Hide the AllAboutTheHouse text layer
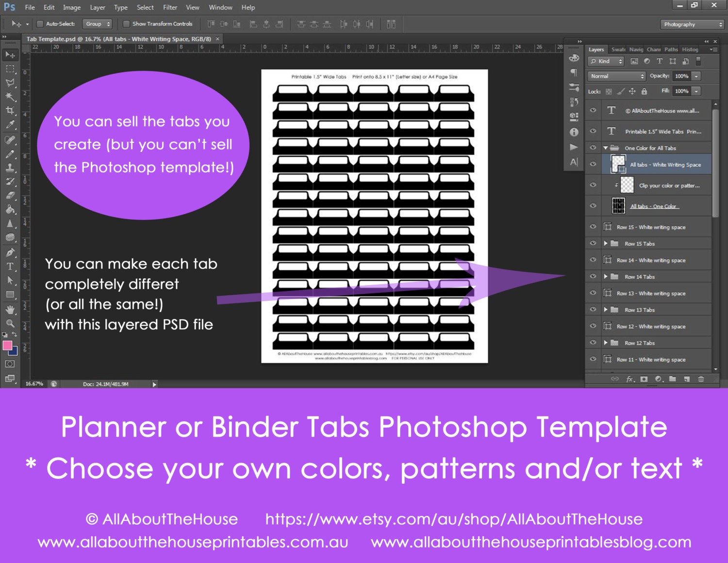 [x=593, y=110]
